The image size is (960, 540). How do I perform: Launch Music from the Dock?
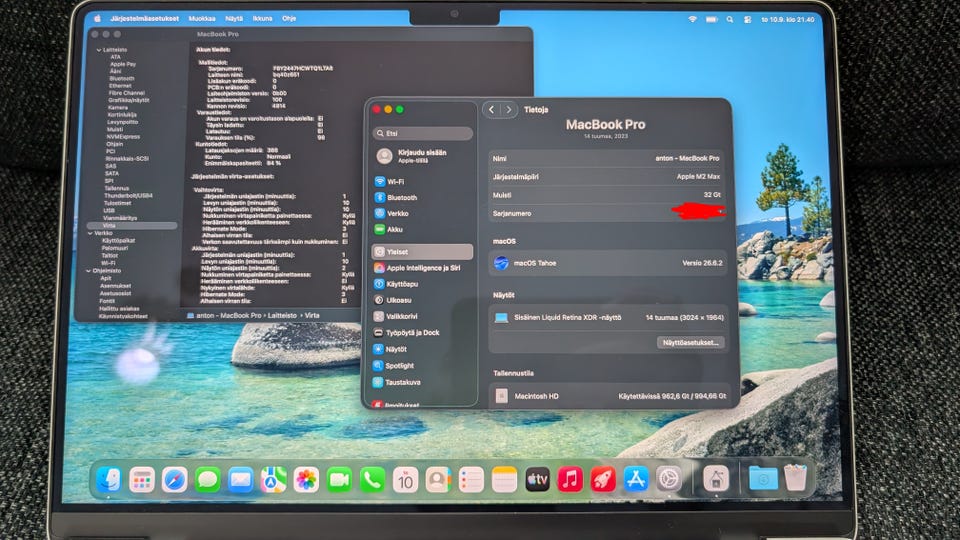pos(570,480)
